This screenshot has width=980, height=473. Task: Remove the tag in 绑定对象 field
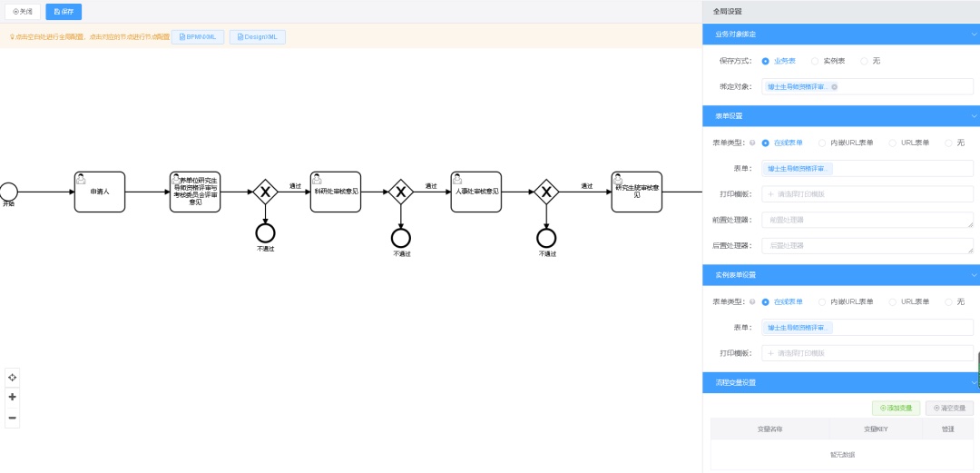[834, 87]
